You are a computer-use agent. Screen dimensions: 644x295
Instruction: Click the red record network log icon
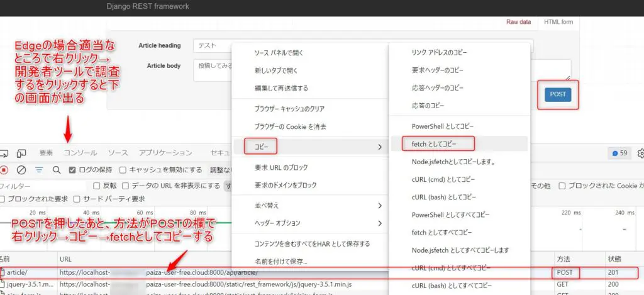[x=4, y=170]
